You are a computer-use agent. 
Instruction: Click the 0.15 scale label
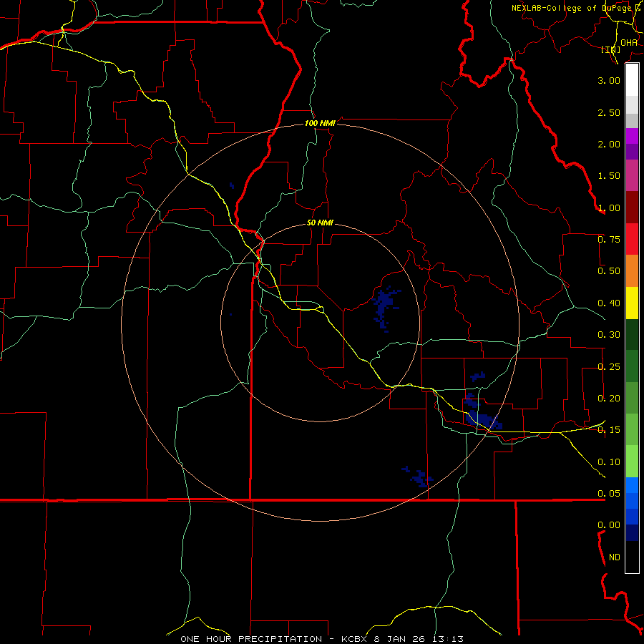pos(609,430)
